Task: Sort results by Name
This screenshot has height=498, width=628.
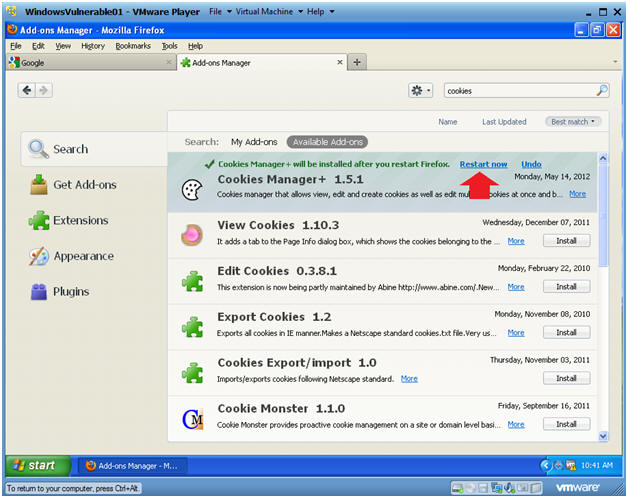Action: 447,122
